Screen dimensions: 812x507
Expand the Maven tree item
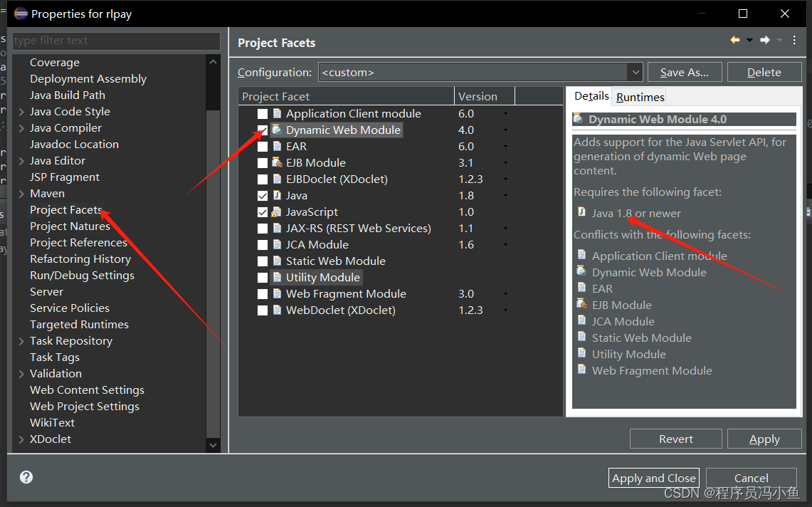21,193
